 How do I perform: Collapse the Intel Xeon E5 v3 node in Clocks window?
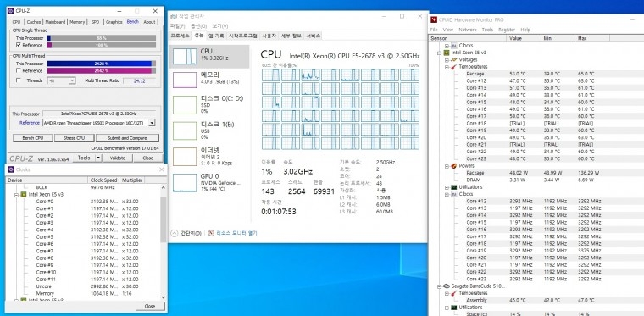point(16,194)
